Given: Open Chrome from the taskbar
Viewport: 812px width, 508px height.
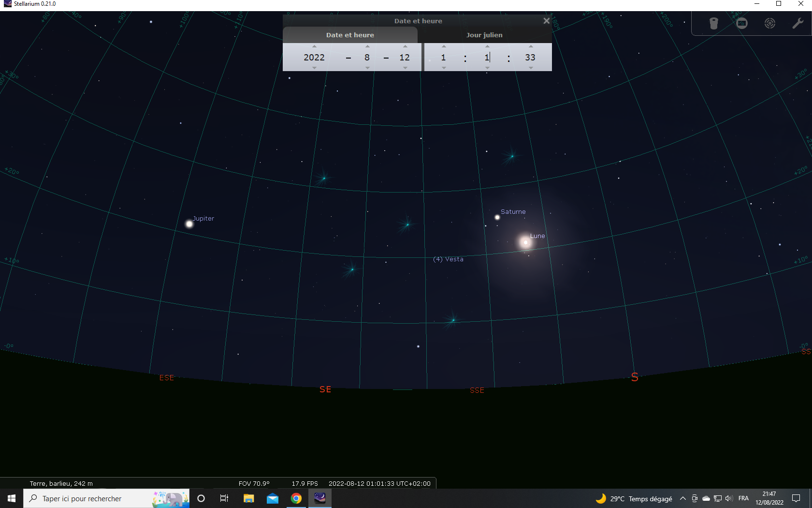Looking at the screenshot, I should click(x=296, y=498).
